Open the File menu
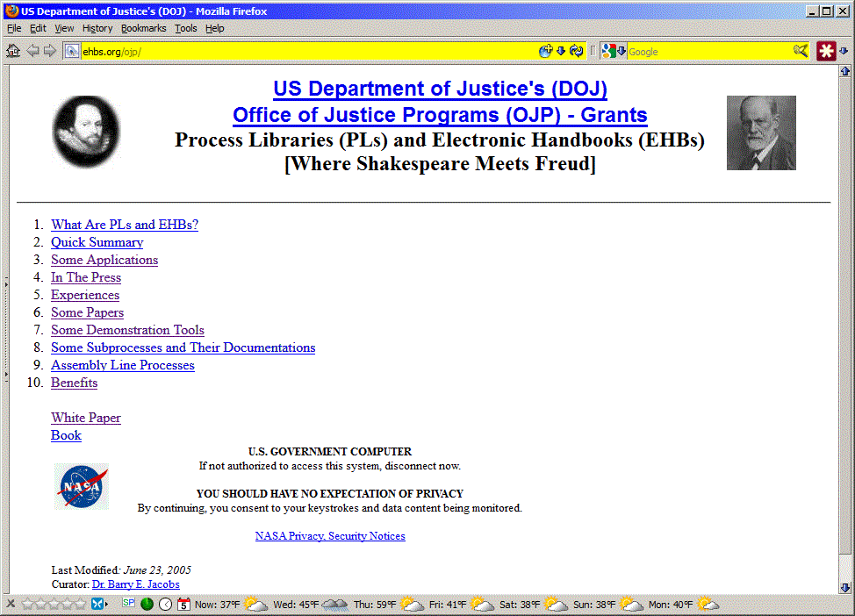Screen dimensions: 855x616 pyautogui.click(x=14, y=28)
